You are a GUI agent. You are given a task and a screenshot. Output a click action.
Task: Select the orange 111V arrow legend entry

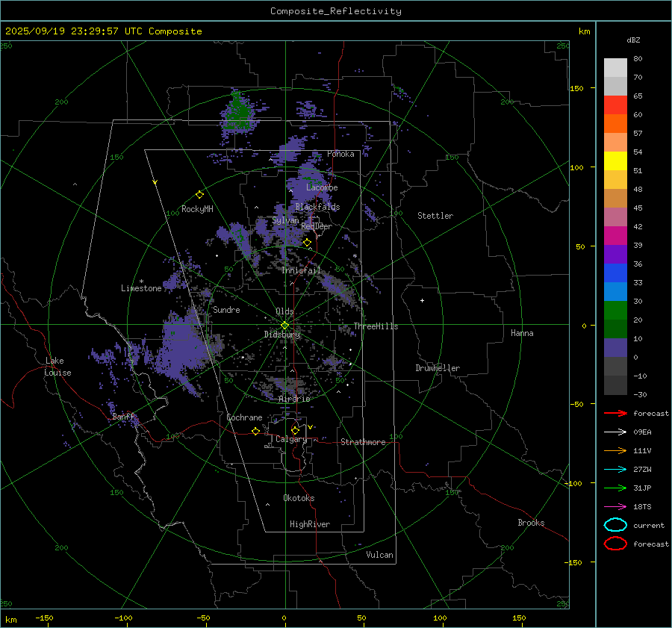tap(615, 450)
